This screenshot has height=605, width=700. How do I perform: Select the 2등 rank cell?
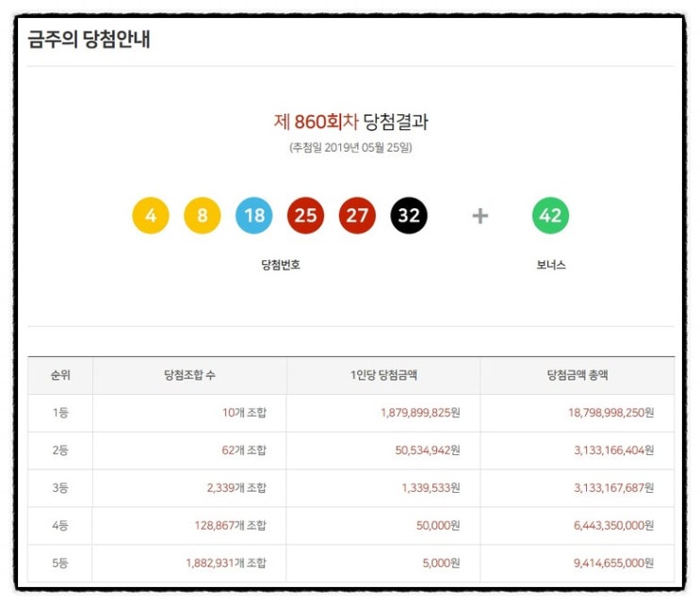click(x=60, y=450)
